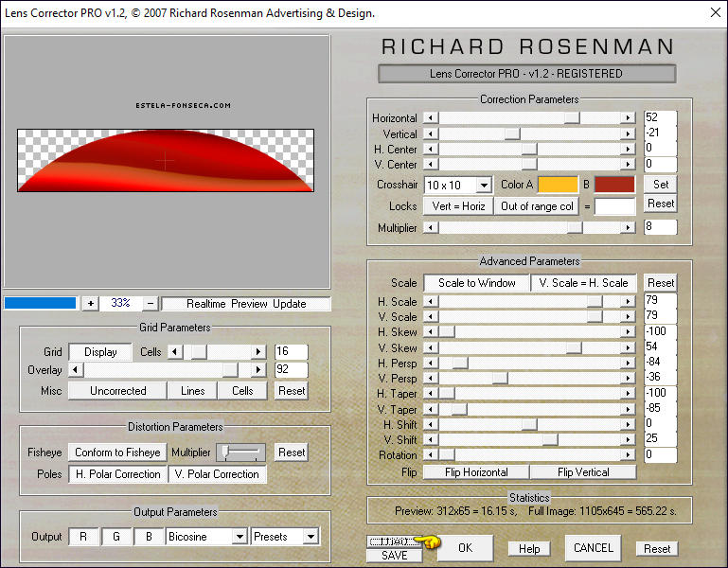Image resolution: width=728 pixels, height=568 pixels.
Task: Click the Lines misc button
Action: 193,391
